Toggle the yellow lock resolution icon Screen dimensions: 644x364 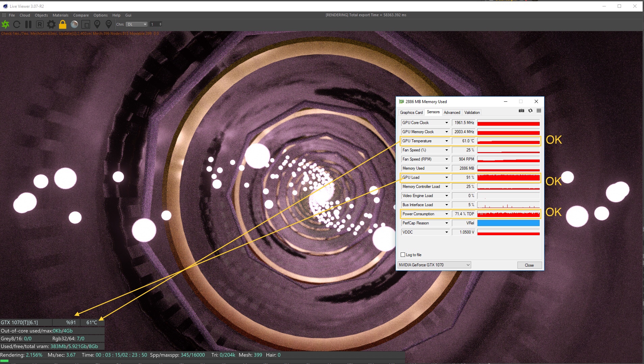[63, 24]
